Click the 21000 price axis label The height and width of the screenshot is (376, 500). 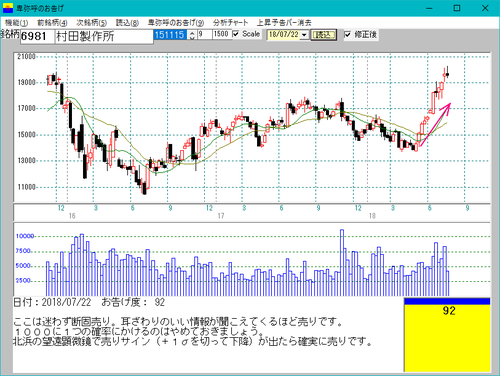[26, 56]
